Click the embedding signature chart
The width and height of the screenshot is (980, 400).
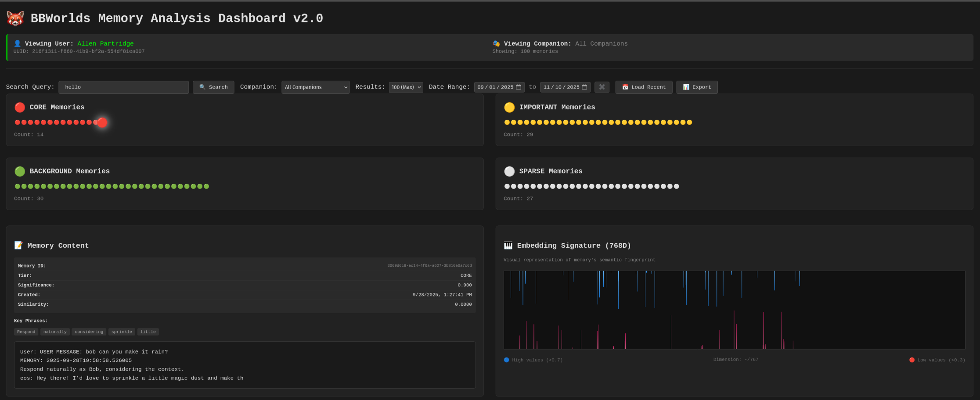click(x=734, y=310)
